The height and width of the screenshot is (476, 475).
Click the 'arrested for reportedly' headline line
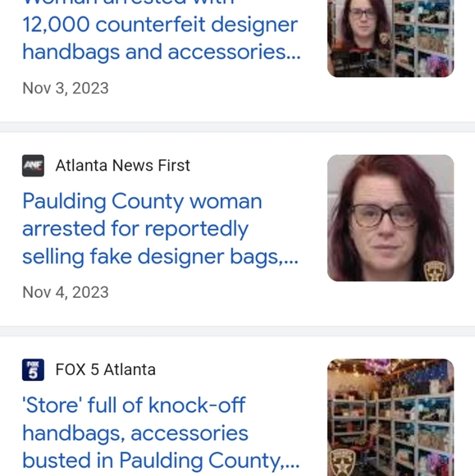click(135, 229)
